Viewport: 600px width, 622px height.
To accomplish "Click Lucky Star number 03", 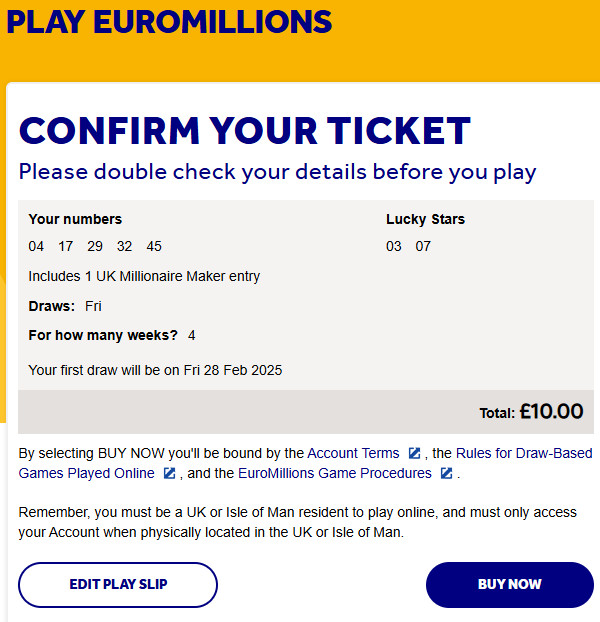I will pyautogui.click(x=394, y=246).
